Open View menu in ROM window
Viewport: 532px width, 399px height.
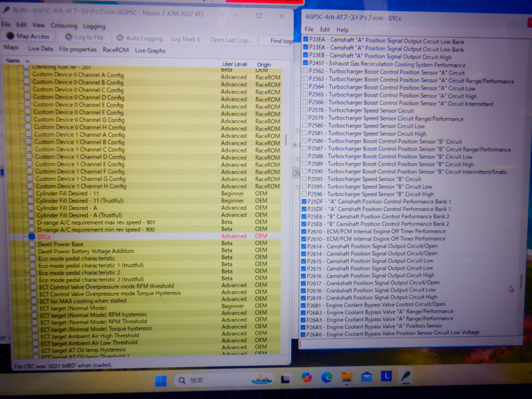point(38,25)
